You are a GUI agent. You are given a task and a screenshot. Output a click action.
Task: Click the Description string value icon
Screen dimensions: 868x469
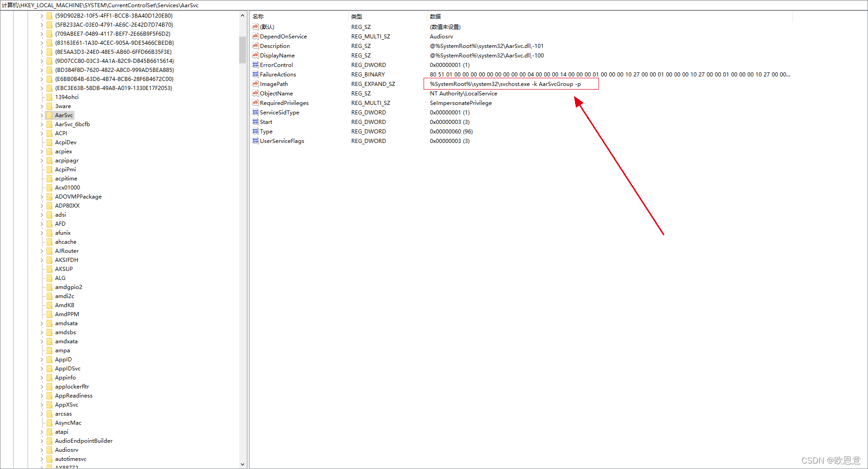255,46
